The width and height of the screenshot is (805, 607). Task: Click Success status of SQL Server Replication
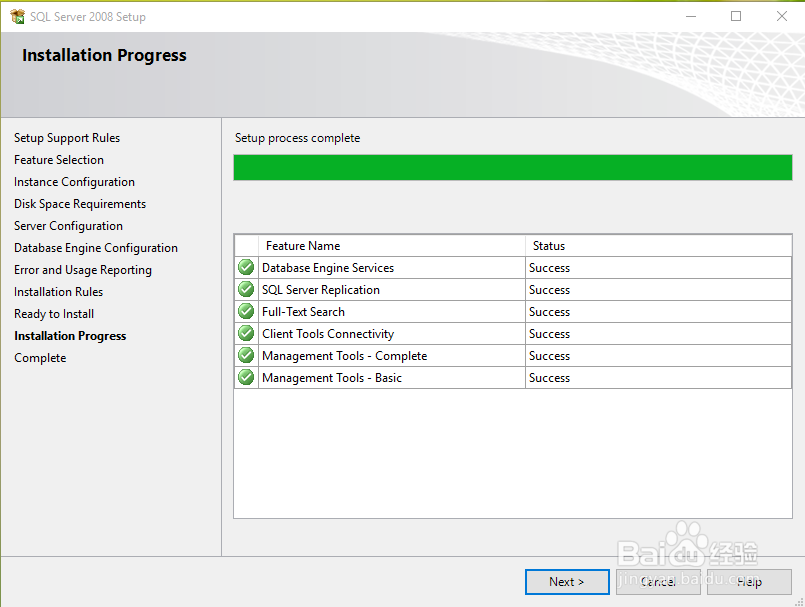(x=549, y=290)
